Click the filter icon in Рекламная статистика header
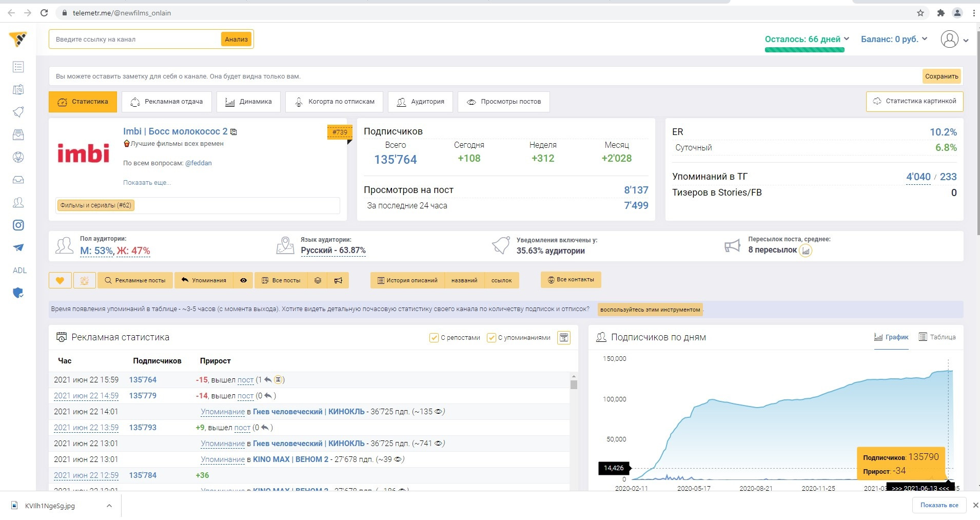The height and width of the screenshot is (520, 980). [564, 337]
